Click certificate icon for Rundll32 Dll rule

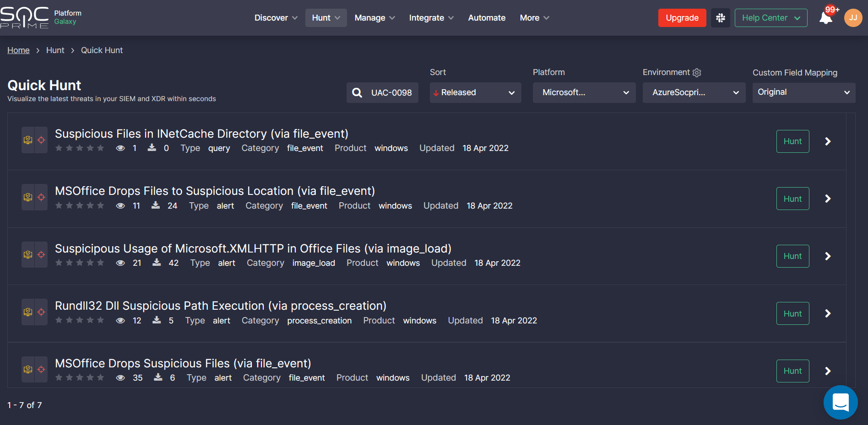[28, 312]
